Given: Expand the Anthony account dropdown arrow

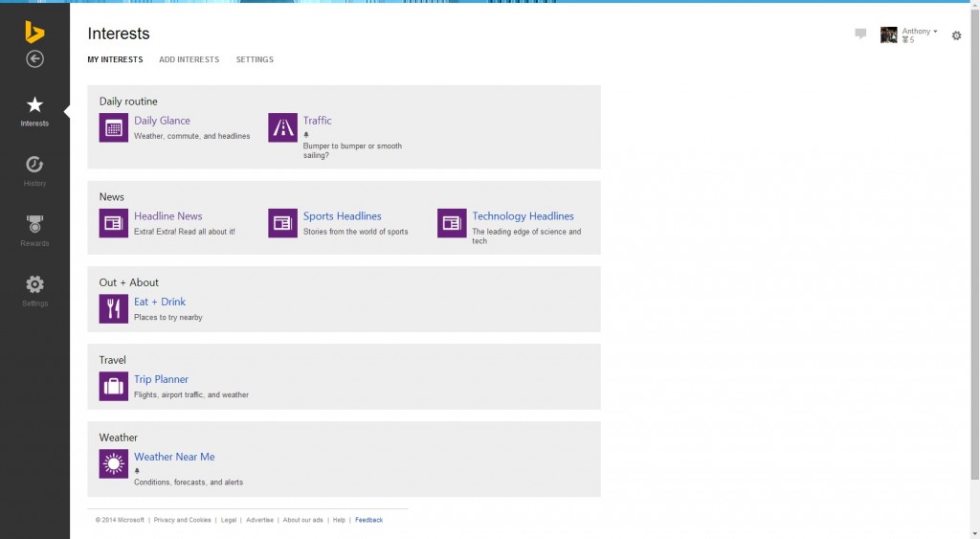Looking at the screenshot, I should click(x=935, y=32).
